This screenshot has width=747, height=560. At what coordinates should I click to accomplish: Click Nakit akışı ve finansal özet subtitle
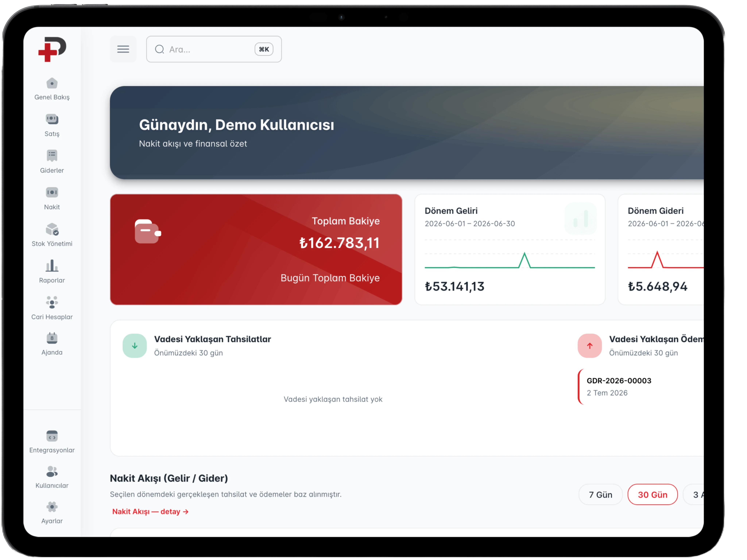193,143
